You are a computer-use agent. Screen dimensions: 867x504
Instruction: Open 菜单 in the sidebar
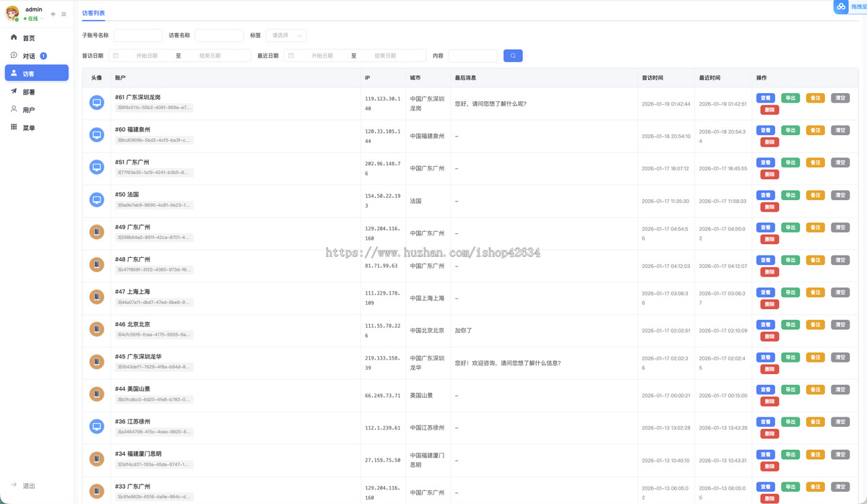37,128
